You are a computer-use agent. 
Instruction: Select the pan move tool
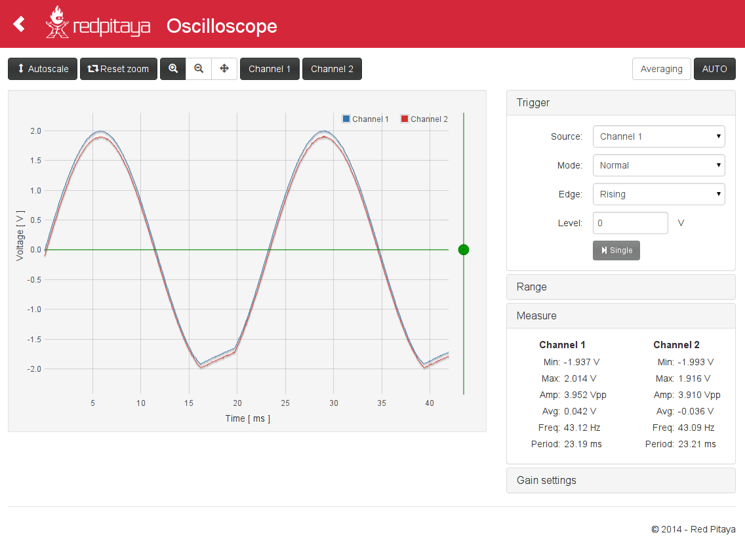coord(224,69)
